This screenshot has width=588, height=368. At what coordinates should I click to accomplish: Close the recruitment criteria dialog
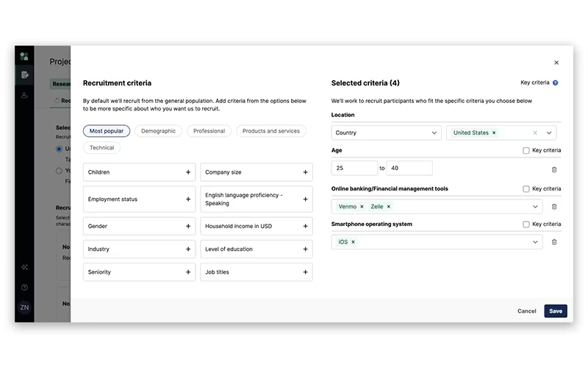click(556, 63)
